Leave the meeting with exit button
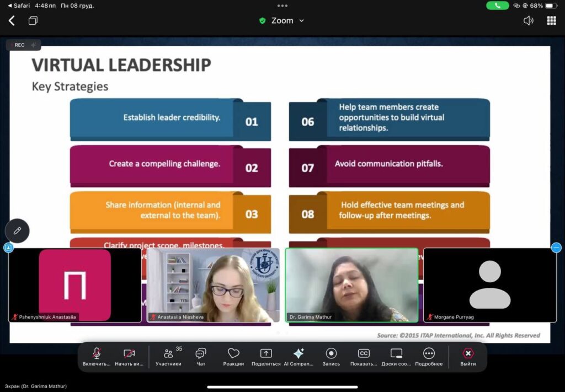565x392 pixels. click(x=468, y=354)
